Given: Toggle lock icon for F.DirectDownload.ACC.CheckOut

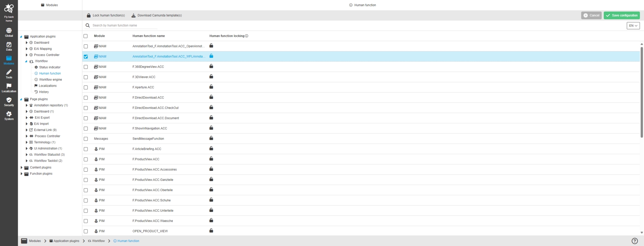Looking at the screenshot, I should coord(211,107).
